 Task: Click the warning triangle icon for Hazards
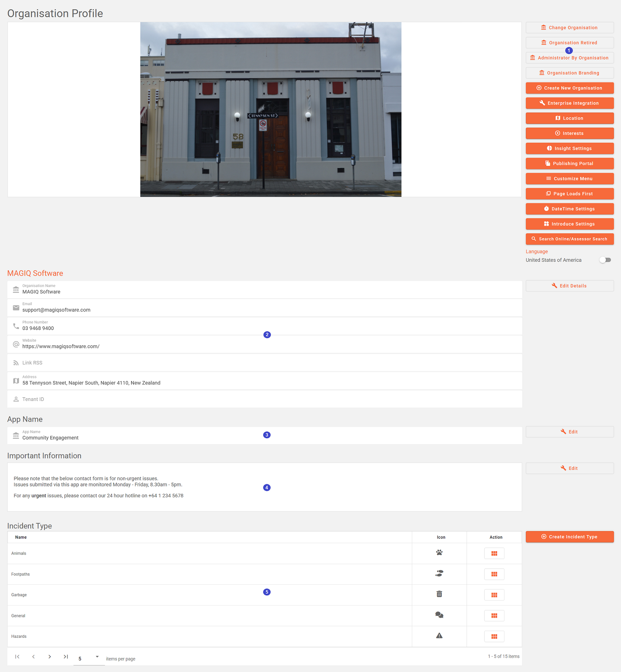pos(439,636)
